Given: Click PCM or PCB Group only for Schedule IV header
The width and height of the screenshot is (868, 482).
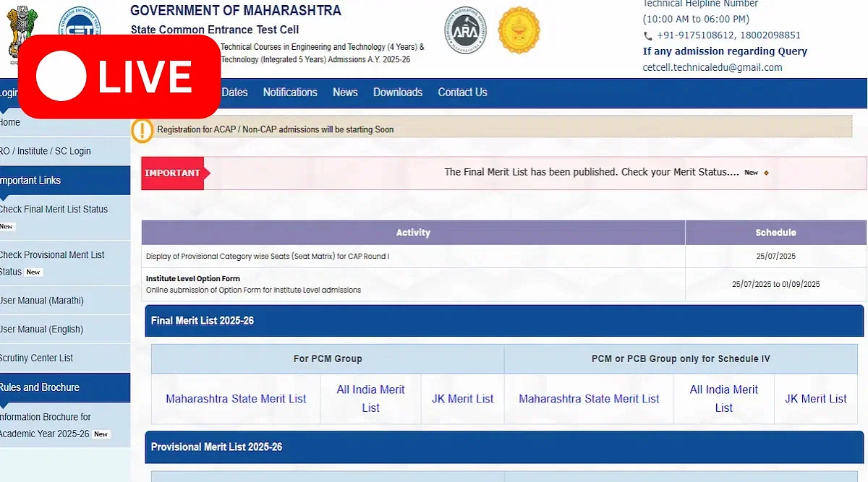Looking at the screenshot, I should pyautogui.click(x=681, y=359).
